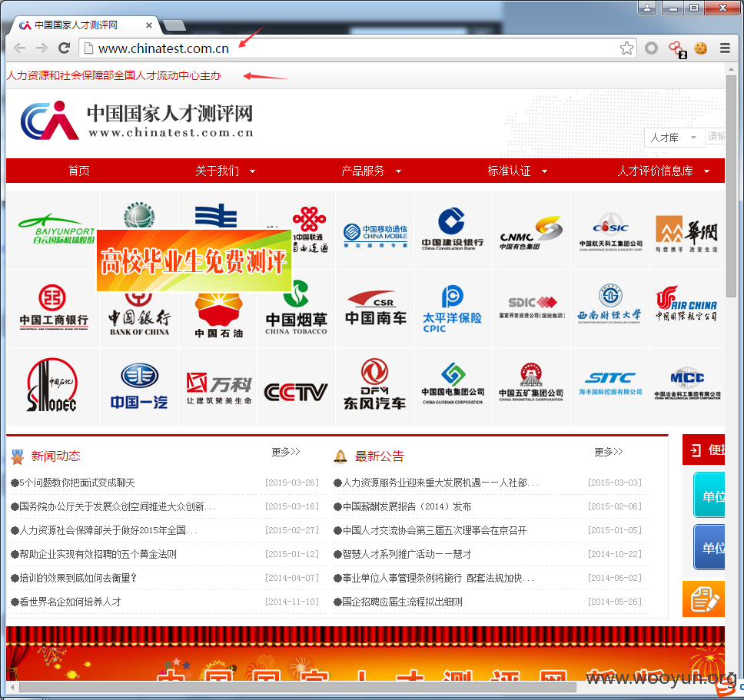Click the CASIC 中国航天科工 logo
The image size is (744, 700).
coord(611,233)
